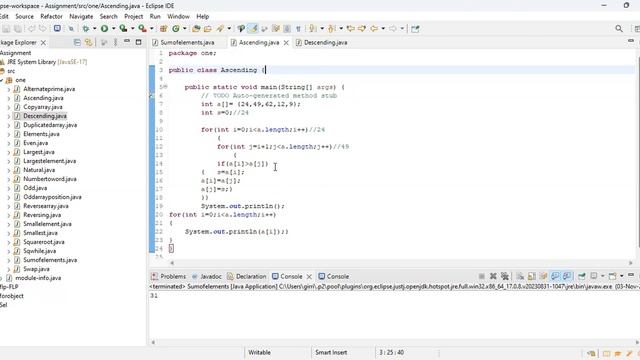640x360 pixels.
Task: Expand Swap.java tree node
Action: (x=9, y=269)
